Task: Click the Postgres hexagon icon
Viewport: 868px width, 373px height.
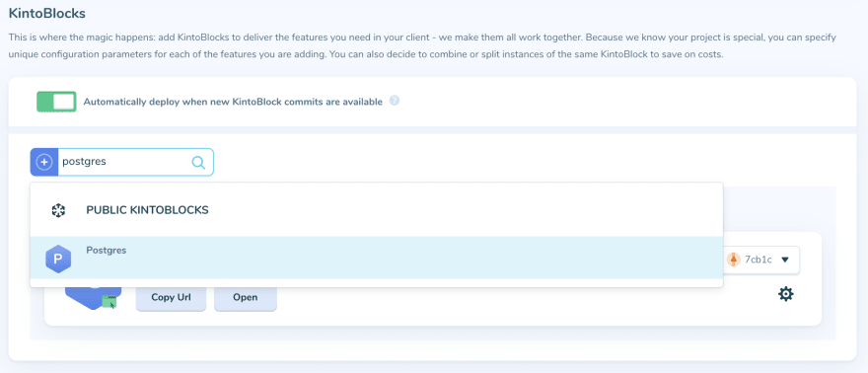Action: (x=58, y=259)
